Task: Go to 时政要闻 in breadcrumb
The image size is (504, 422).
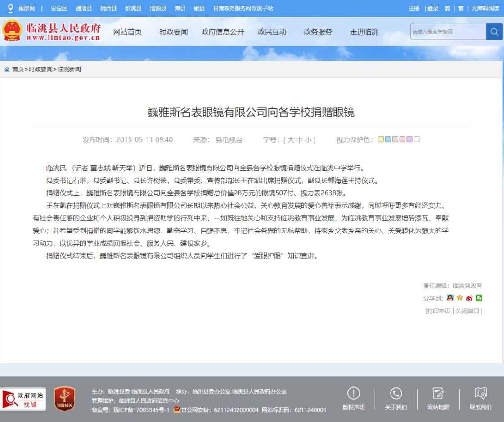Action: click(40, 69)
